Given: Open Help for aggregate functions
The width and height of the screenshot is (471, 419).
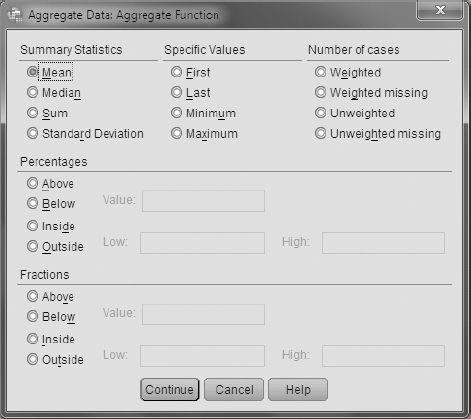Looking at the screenshot, I should tap(298, 389).
